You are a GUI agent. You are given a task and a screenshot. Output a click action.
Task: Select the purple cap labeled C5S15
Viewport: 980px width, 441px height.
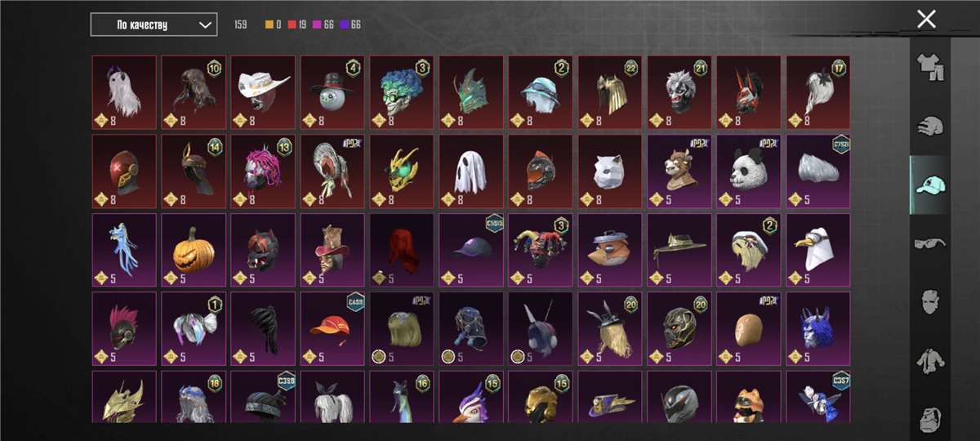(x=470, y=250)
